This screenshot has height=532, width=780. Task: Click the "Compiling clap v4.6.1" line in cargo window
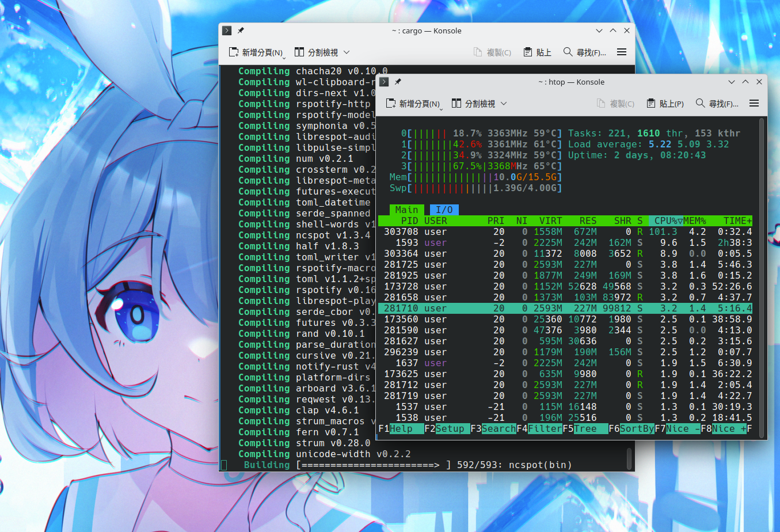pyautogui.click(x=298, y=410)
